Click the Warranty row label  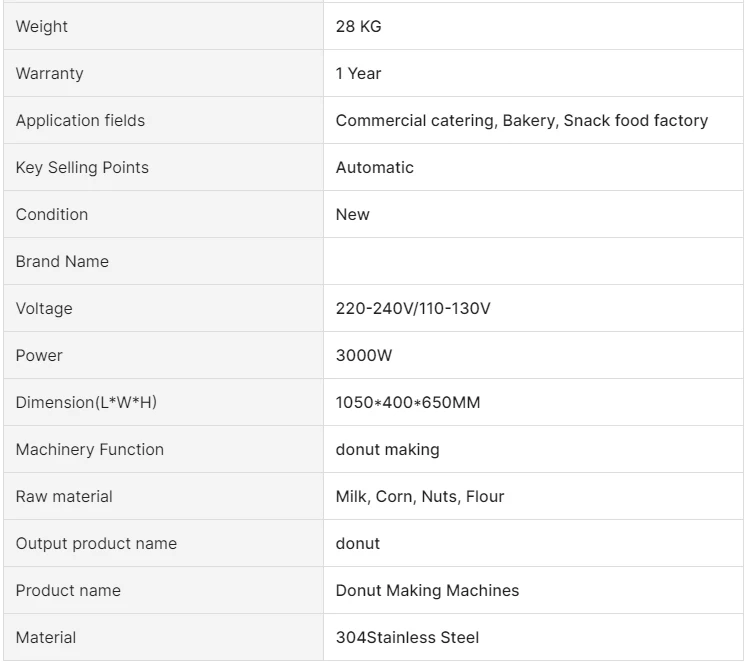[50, 74]
